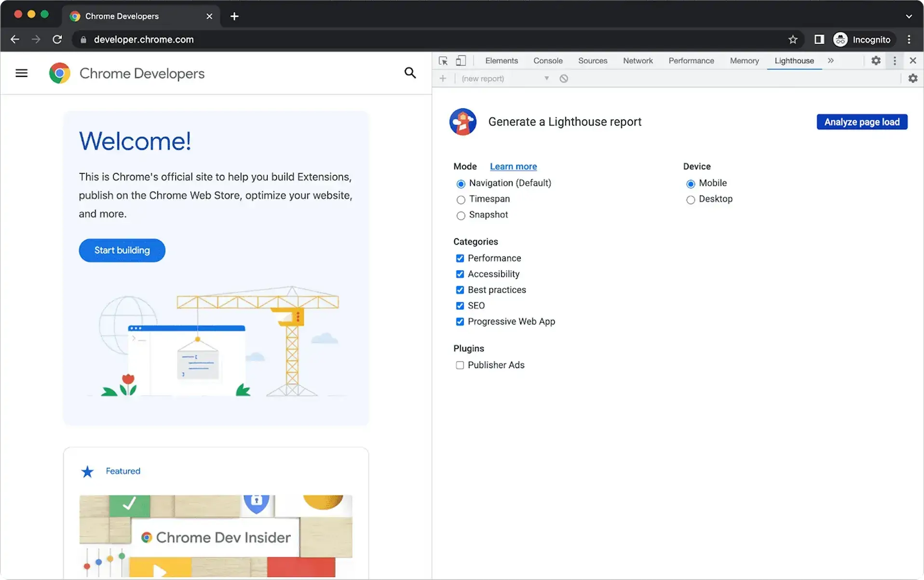Click the Analyze page load button
This screenshot has width=924, height=580.
(x=861, y=122)
